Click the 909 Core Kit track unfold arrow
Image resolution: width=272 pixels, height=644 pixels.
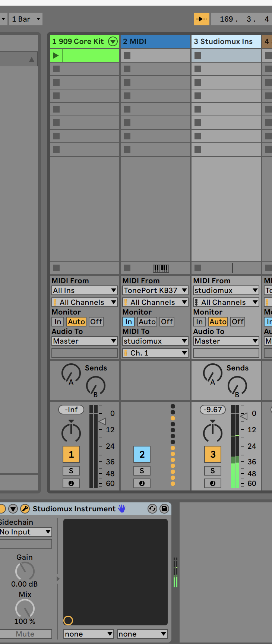click(113, 41)
